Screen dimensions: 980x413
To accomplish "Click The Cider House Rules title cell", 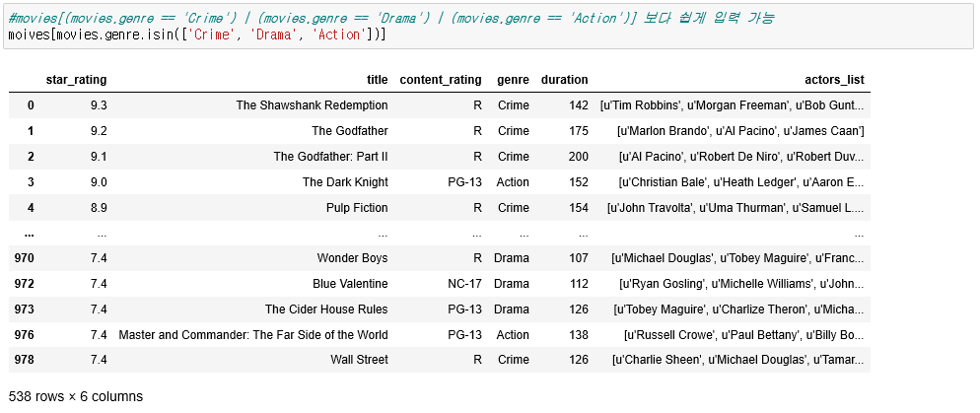I will point(326,310).
